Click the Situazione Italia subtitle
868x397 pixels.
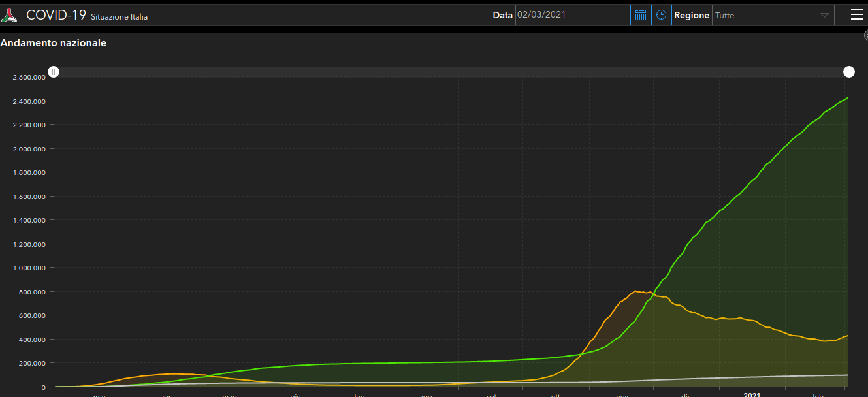click(119, 16)
